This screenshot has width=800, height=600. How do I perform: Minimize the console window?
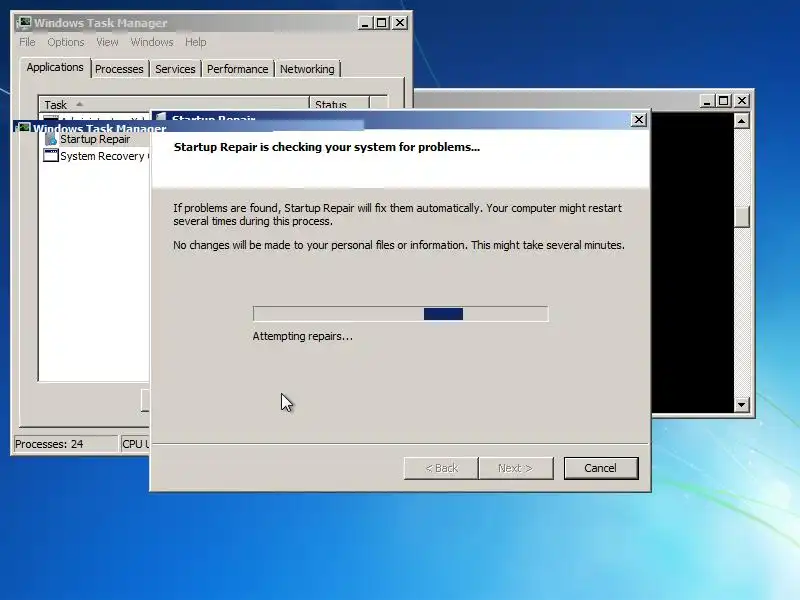tap(707, 101)
